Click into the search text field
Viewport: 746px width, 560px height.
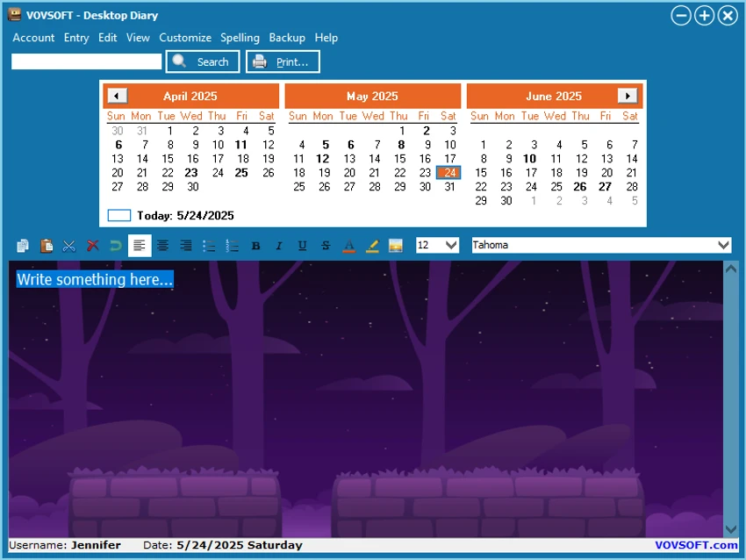pyautogui.click(x=87, y=61)
